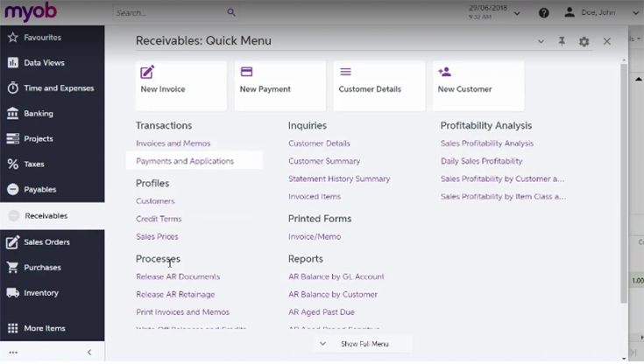644x364 pixels.
Task: Open Data Views chart icon
Action: [13, 63]
